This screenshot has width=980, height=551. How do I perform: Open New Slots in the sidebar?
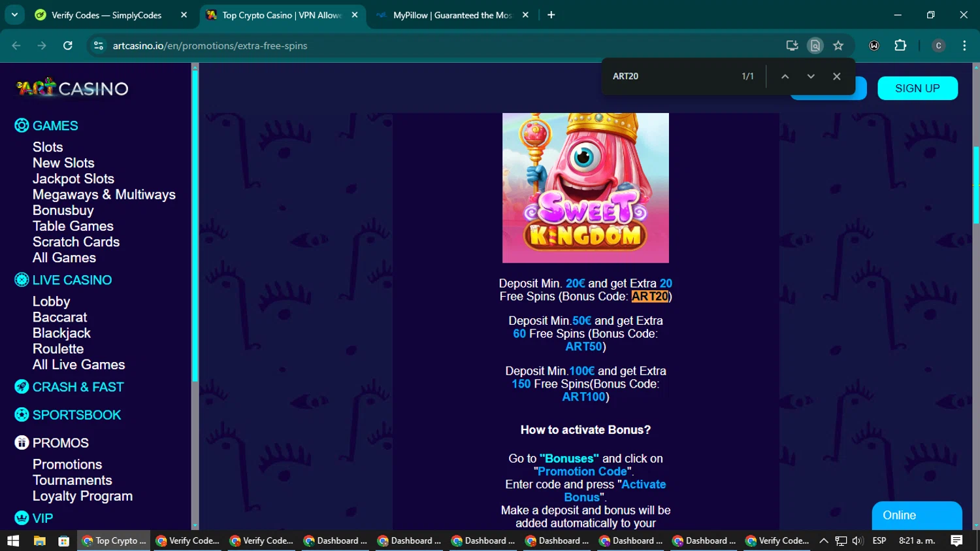(x=63, y=163)
